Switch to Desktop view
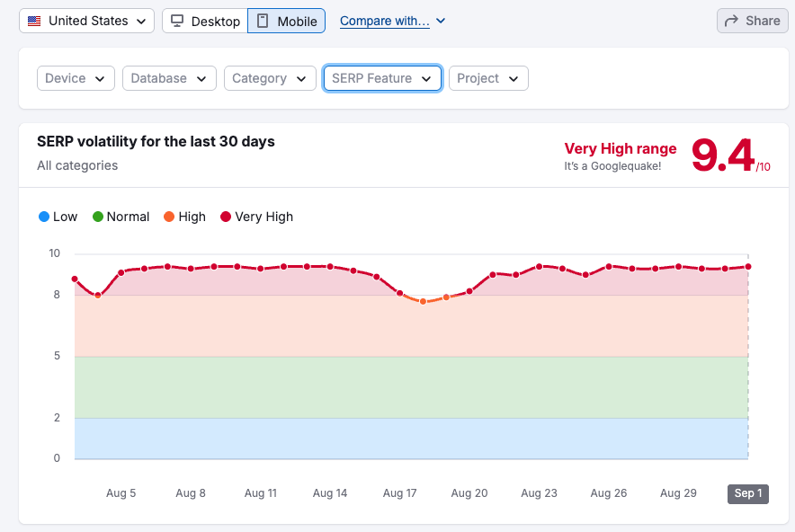Viewport: 795px width, 532px height. pos(205,21)
